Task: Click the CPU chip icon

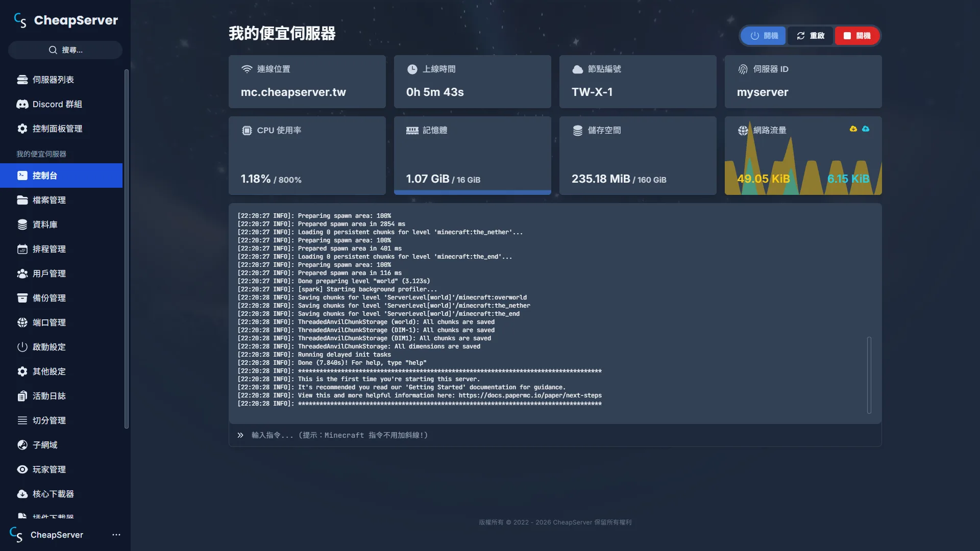Action: (x=247, y=130)
